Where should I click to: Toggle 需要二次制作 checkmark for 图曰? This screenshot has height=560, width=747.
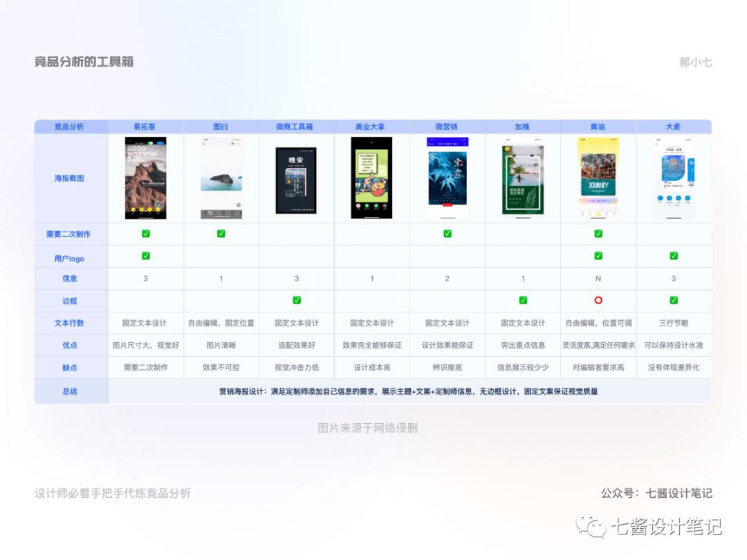(x=221, y=234)
